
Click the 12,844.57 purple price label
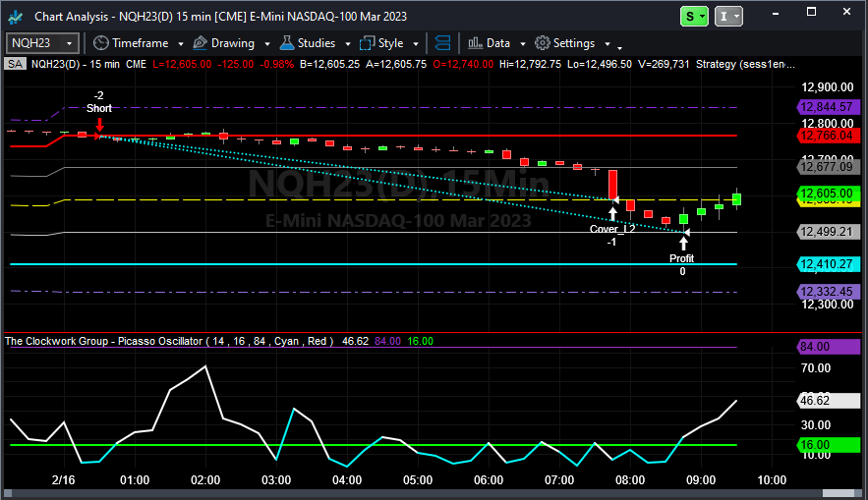point(828,107)
